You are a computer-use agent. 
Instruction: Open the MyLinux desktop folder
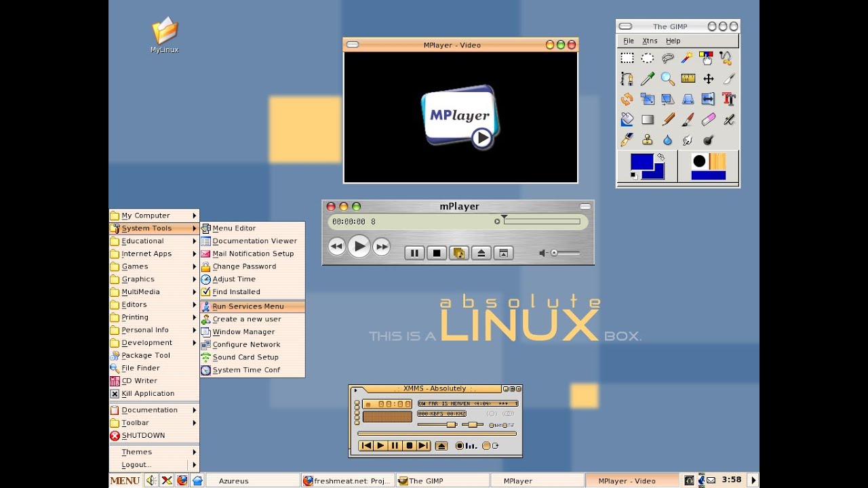[x=165, y=35]
